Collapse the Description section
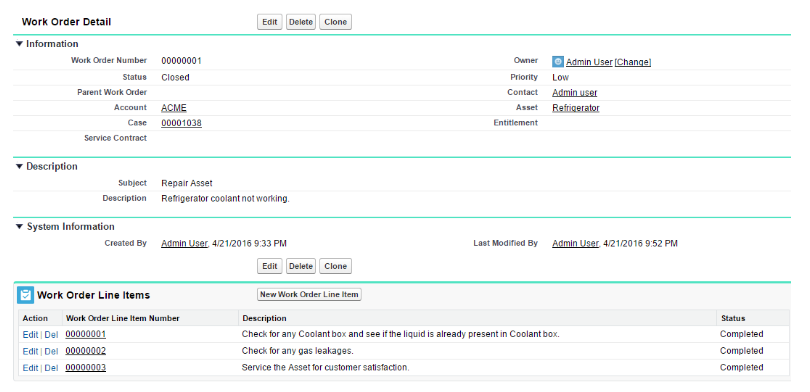Image resolution: width=810 pixels, height=392 pixels. coord(19,166)
